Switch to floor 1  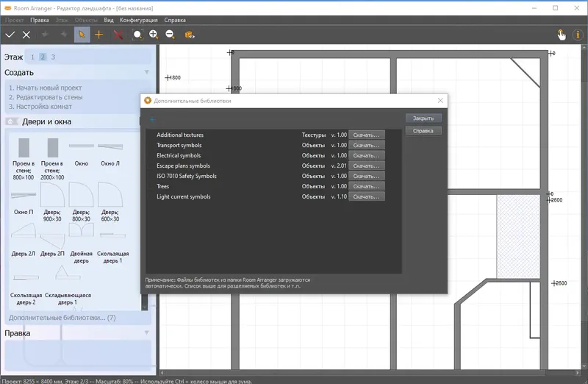point(32,57)
